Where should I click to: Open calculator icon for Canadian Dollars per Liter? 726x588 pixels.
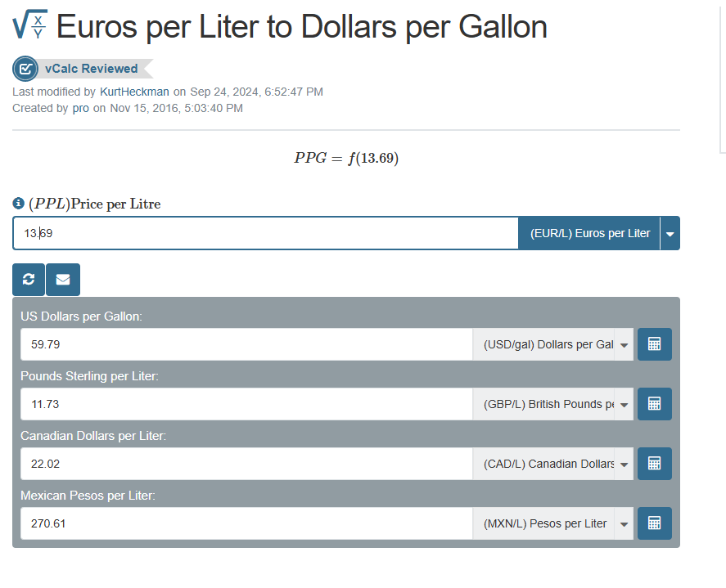click(654, 464)
